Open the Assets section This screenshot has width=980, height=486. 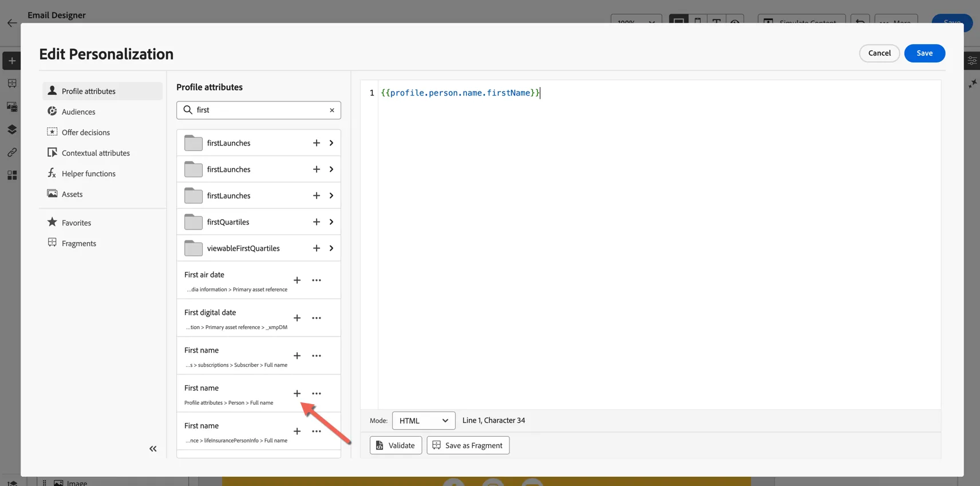click(x=102, y=194)
